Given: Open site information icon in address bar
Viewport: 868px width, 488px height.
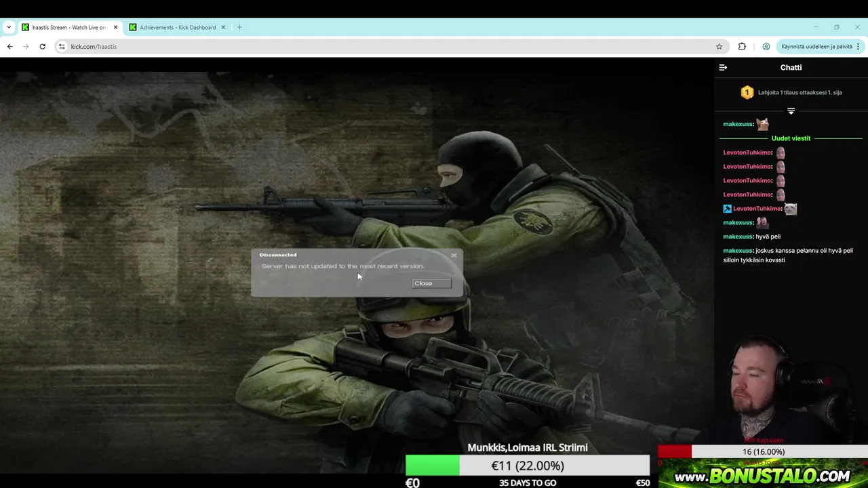Looking at the screenshot, I should [x=62, y=46].
